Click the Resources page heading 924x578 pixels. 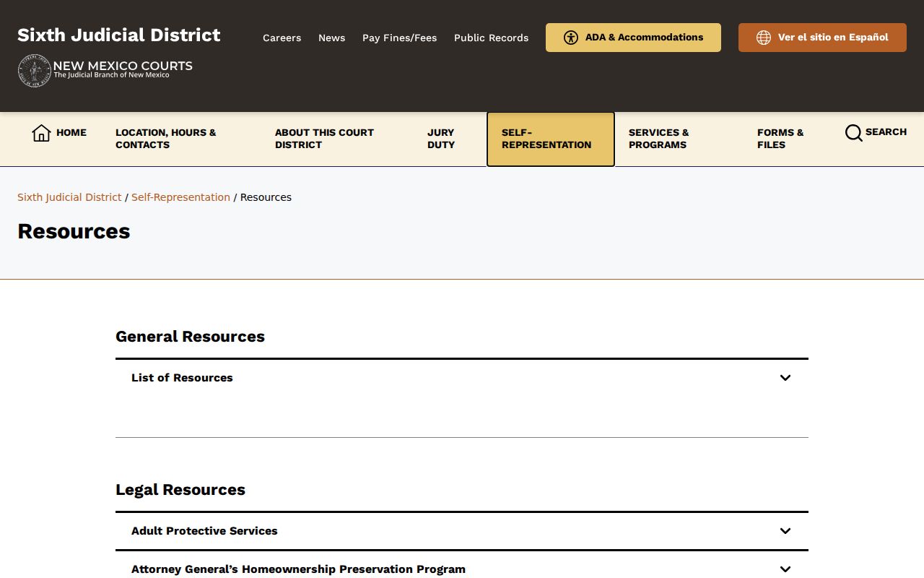pos(74,231)
